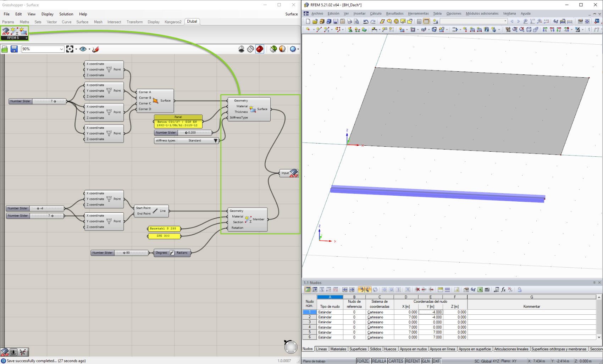Switch to the Materiales table tab
The width and height of the screenshot is (603, 364).
pyautogui.click(x=338, y=349)
